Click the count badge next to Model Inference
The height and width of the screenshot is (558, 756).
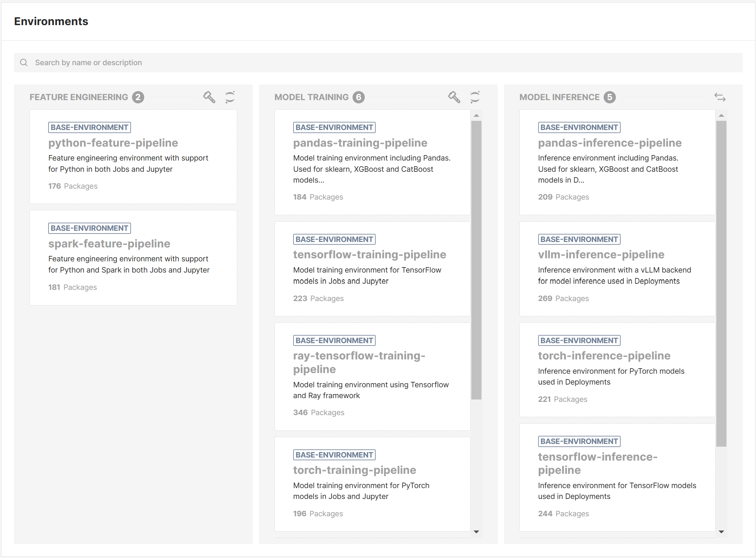pos(610,97)
